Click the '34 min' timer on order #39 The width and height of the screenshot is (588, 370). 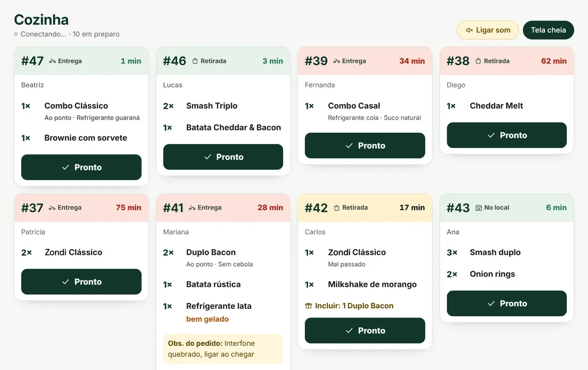[412, 61]
